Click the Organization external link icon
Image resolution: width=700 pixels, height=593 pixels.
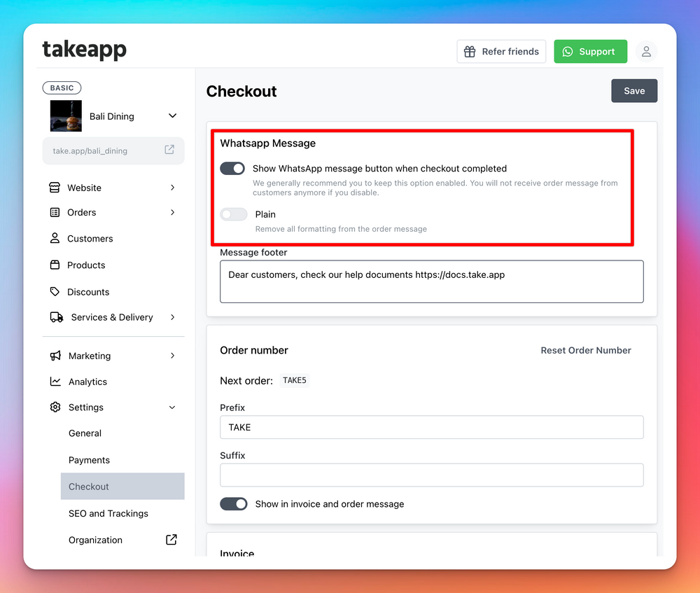[x=171, y=539]
